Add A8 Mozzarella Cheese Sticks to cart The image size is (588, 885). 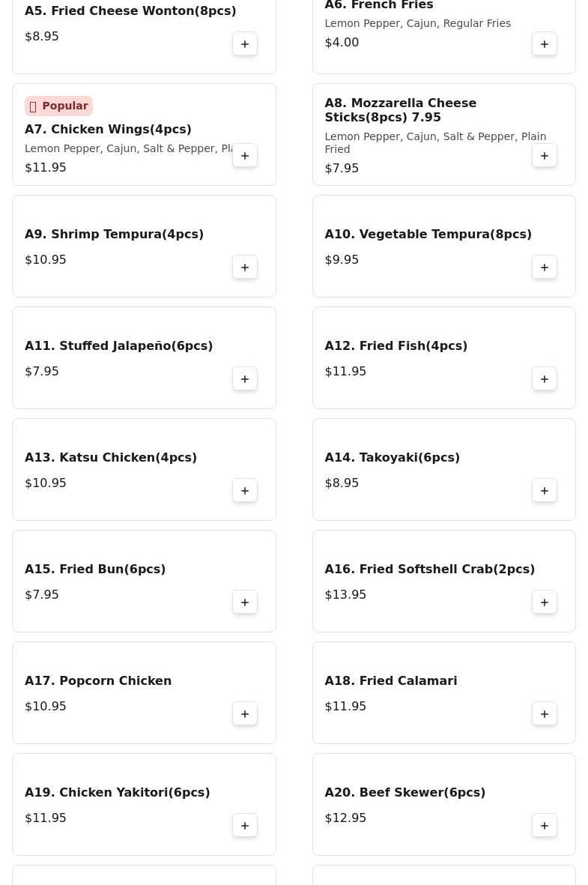[x=545, y=156]
